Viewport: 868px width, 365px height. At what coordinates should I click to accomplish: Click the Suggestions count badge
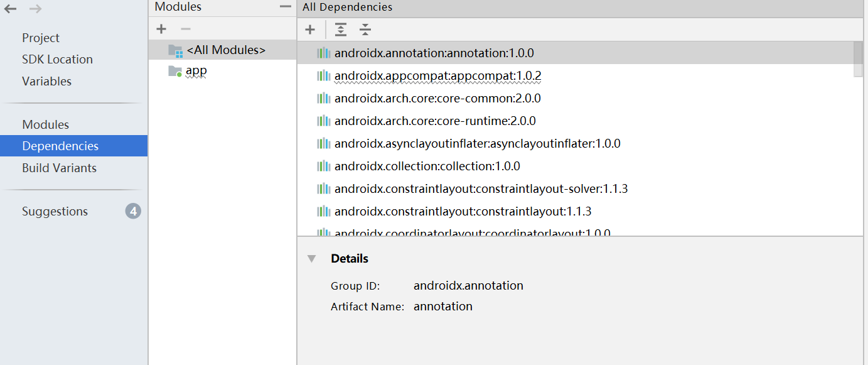133,211
